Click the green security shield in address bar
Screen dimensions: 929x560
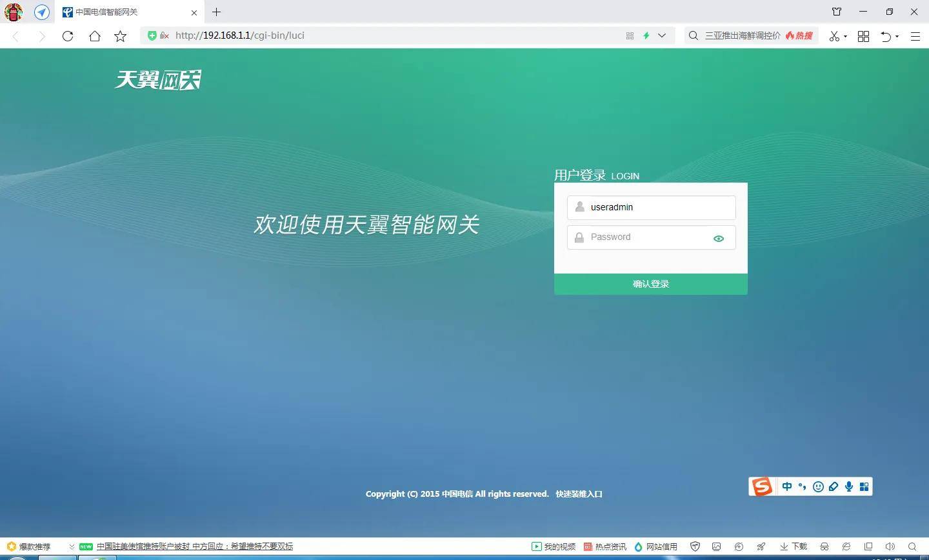pos(152,35)
